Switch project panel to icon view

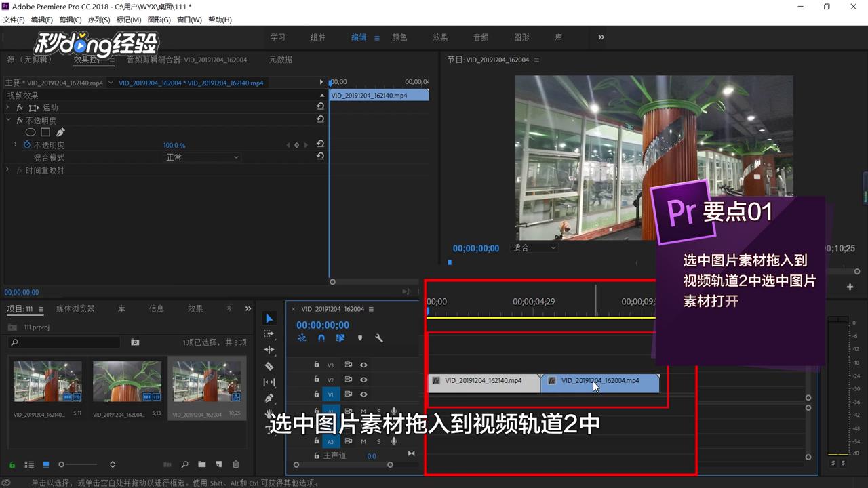coord(46,464)
